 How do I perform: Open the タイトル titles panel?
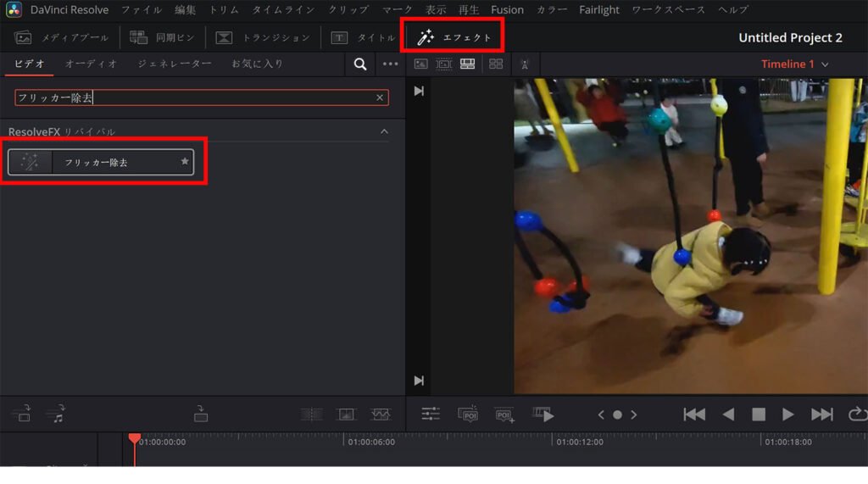pos(363,38)
